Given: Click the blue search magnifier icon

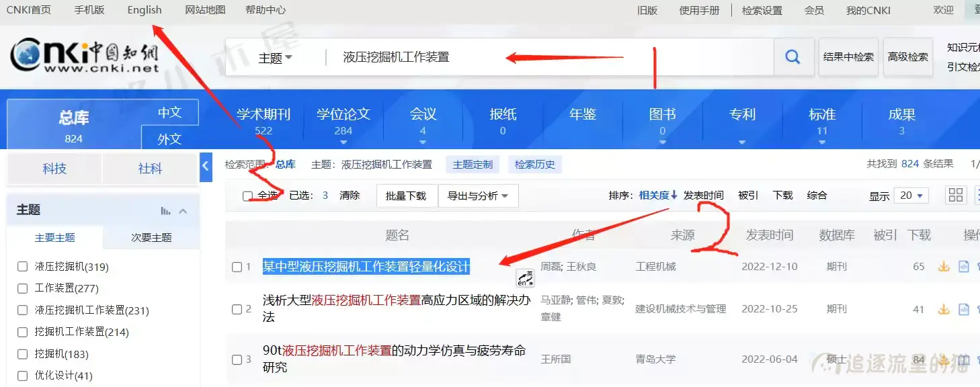Looking at the screenshot, I should [793, 57].
